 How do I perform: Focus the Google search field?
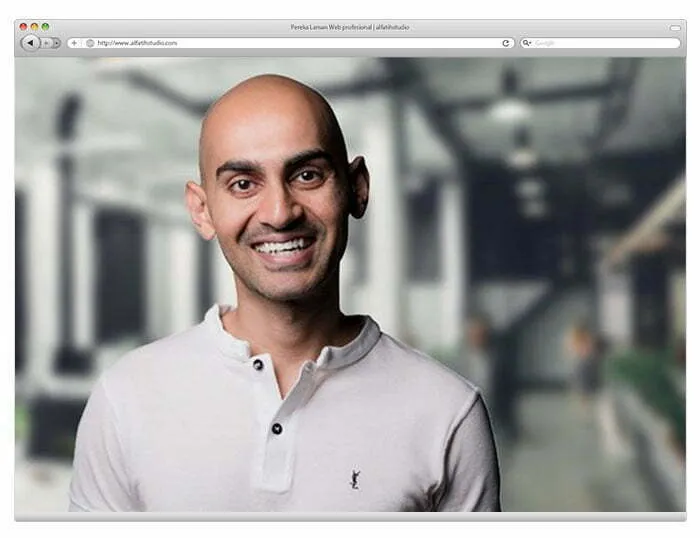coord(600,43)
